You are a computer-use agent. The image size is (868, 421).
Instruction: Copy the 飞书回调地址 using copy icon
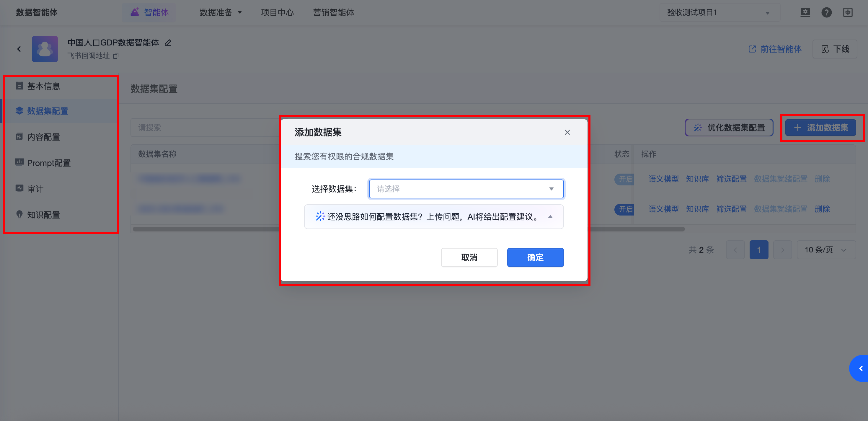coord(115,56)
